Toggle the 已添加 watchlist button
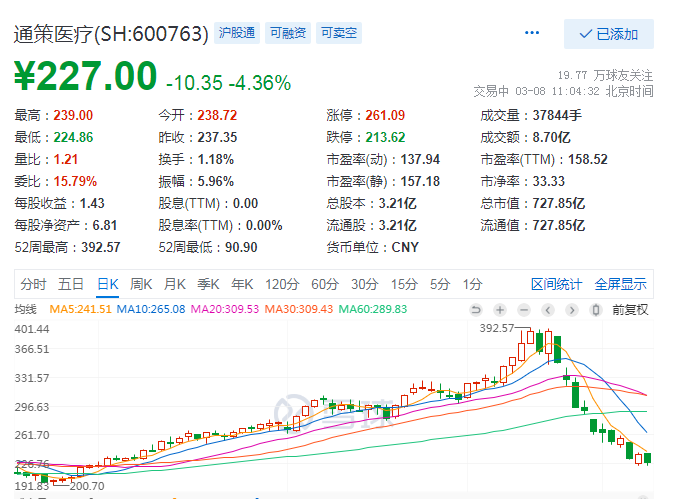Screen dimensions: 674x499 [609, 34]
